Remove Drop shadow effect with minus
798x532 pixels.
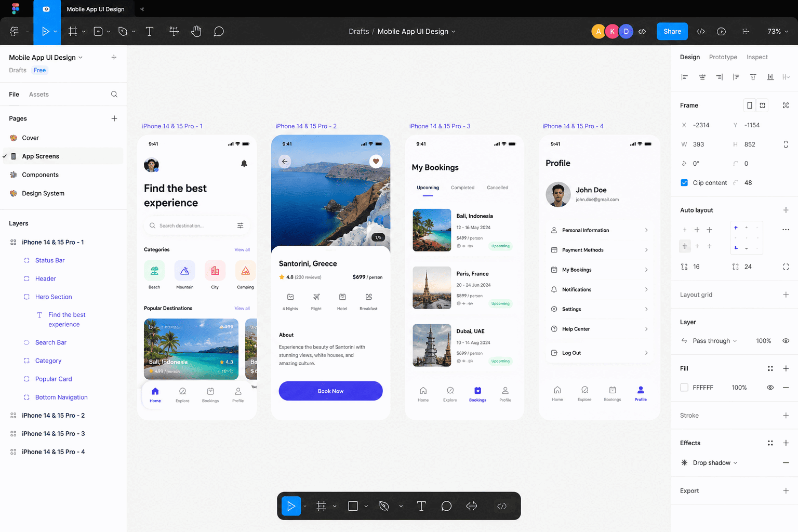[786, 463]
